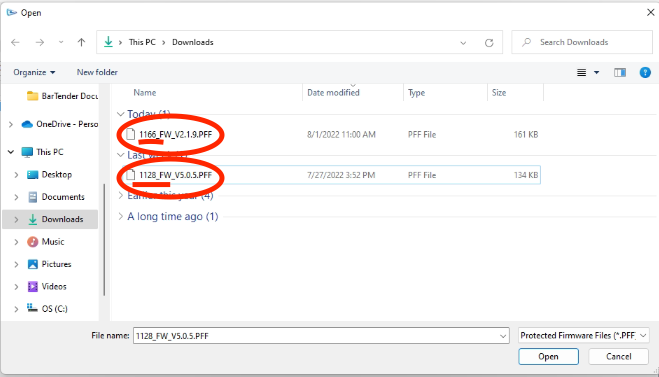Select file 1166_FW_V2.1.9.PFF
659x377 pixels.
tap(176, 134)
